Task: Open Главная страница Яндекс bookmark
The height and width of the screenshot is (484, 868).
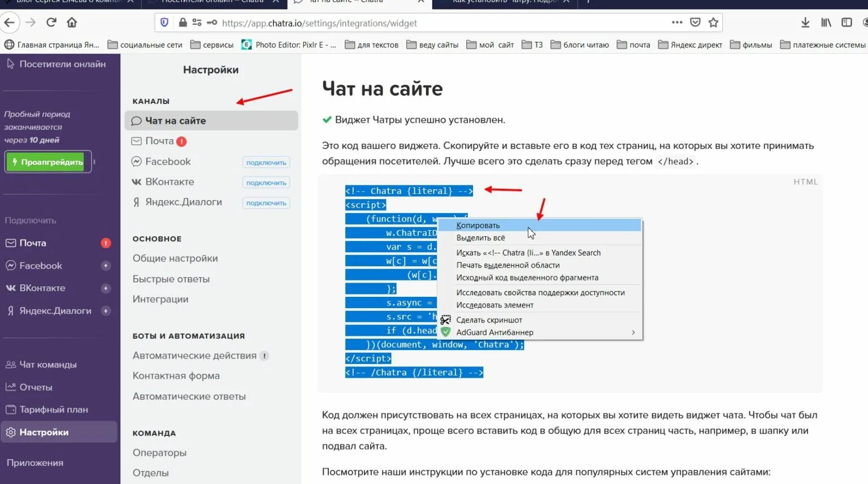Action: [52, 45]
